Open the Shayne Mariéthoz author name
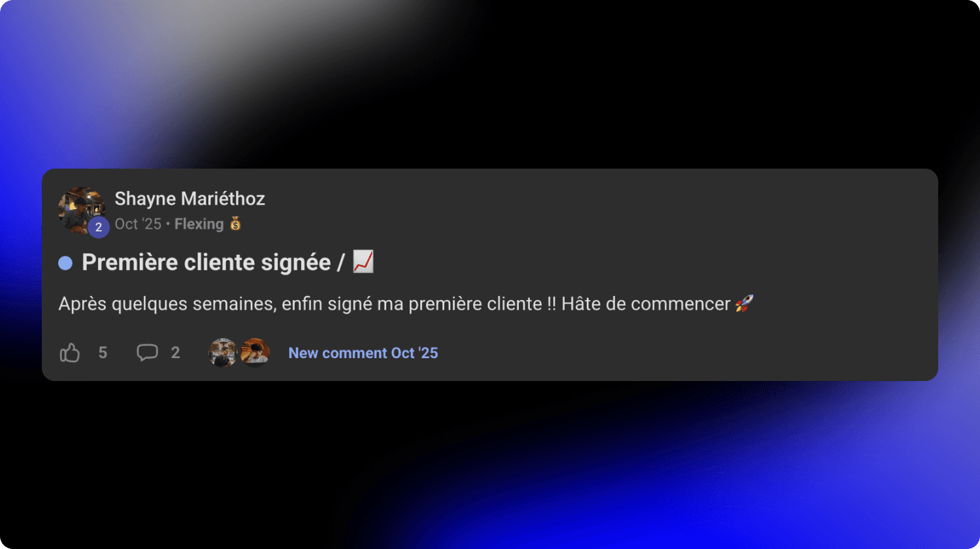The height and width of the screenshot is (549, 980). tap(190, 199)
